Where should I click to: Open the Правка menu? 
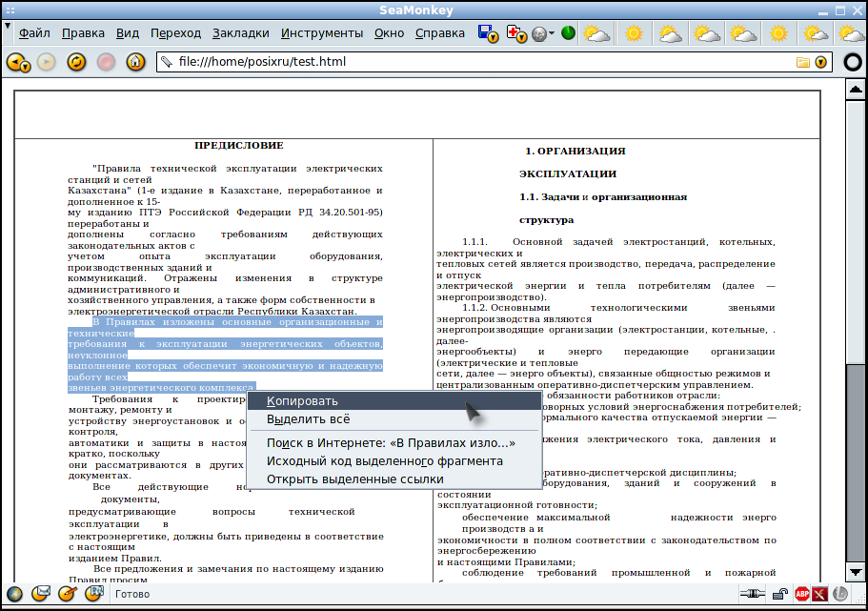coord(83,33)
